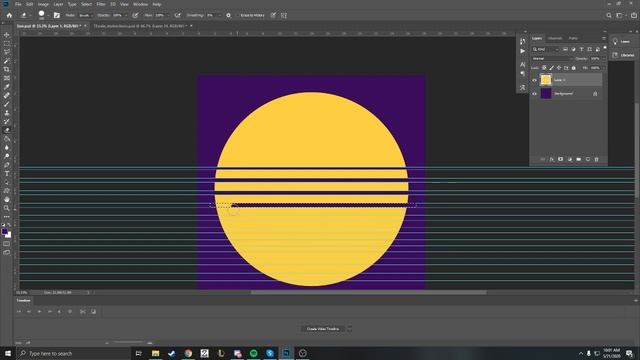Open the History panel icon
Viewport: 640px width, 360px height.
pyautogui.click(x=522, y=41)
